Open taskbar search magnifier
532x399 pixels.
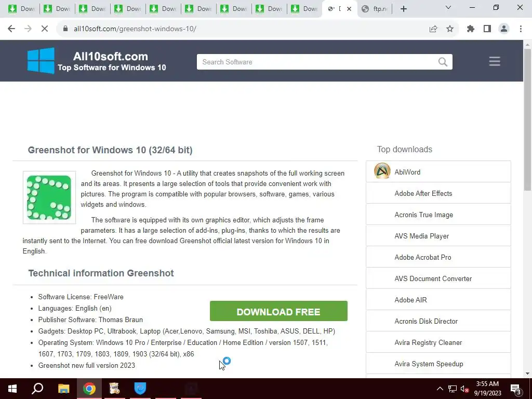[37, 389]
